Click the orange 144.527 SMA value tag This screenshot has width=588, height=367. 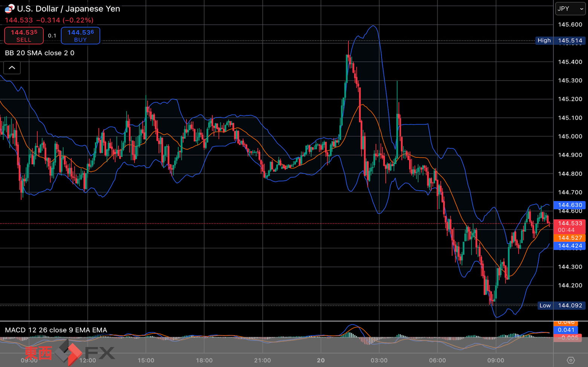(x=570, y=238)
